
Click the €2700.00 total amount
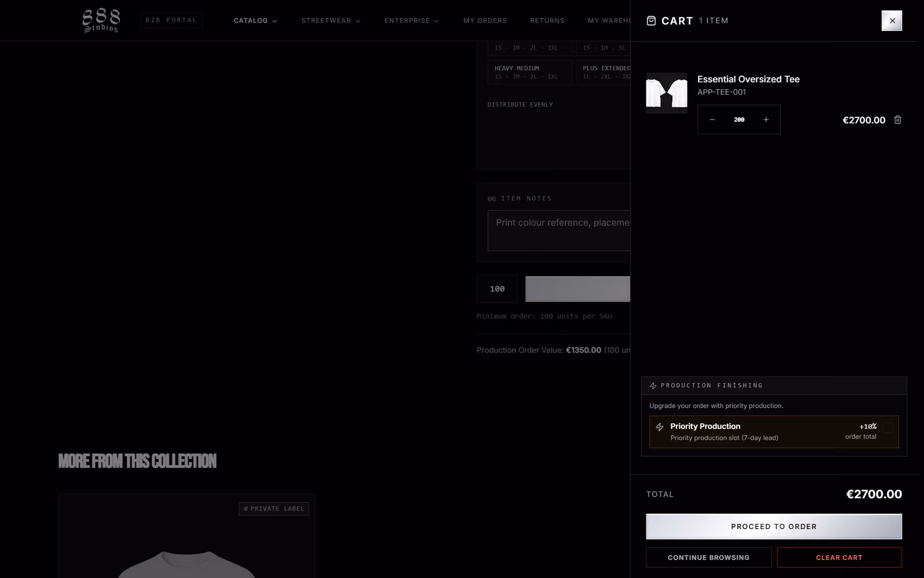click(873, 494)
